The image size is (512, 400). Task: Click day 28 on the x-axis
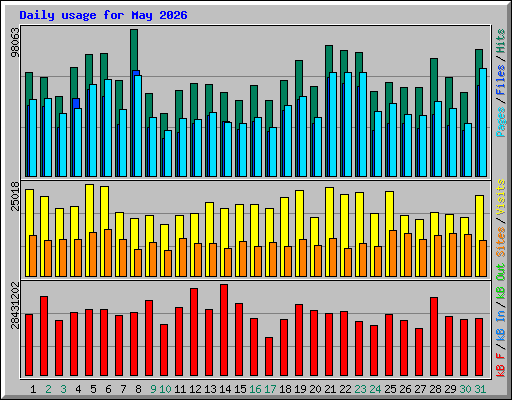(x=435, y=389)
